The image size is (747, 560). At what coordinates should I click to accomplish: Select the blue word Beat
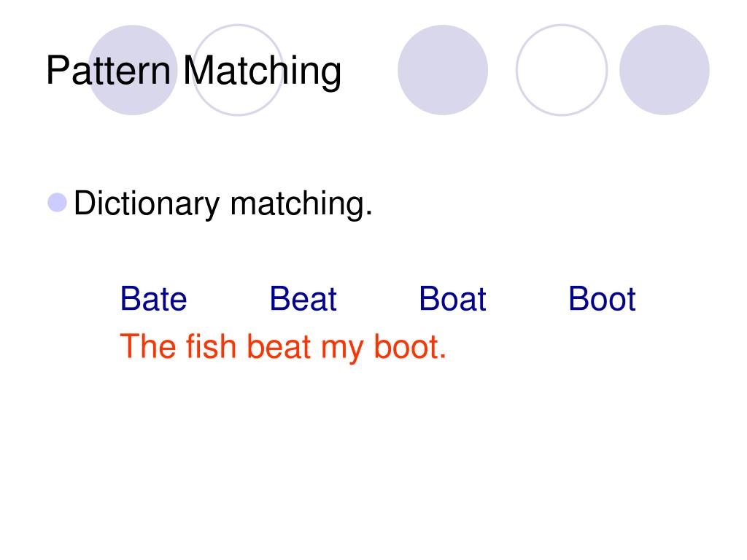click(303, 298)
